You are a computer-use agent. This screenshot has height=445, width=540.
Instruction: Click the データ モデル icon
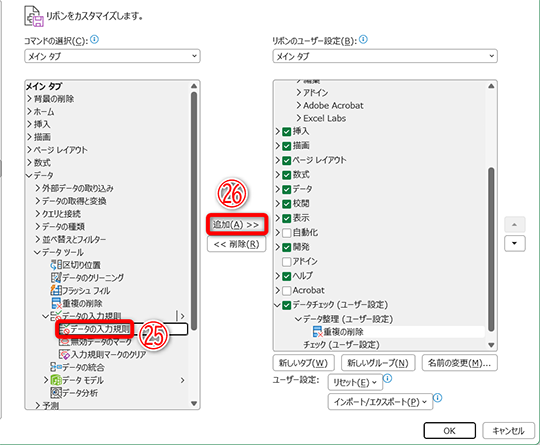tap(56, 380)
